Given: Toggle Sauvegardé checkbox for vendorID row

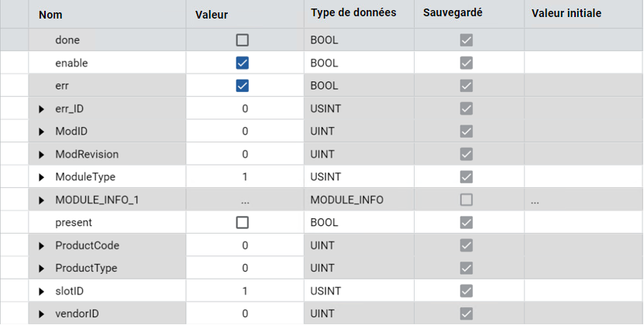Looking at the screenshot, I should click(x=467, y=314).
